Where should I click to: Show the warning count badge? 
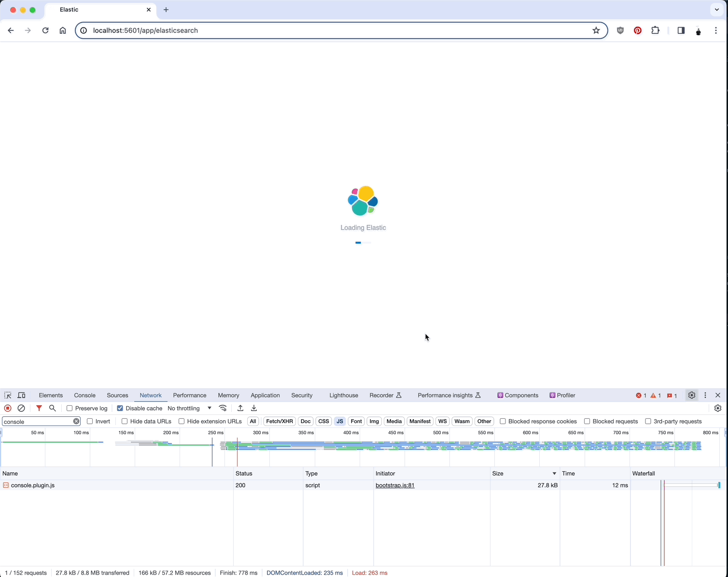tap(656, 396)
